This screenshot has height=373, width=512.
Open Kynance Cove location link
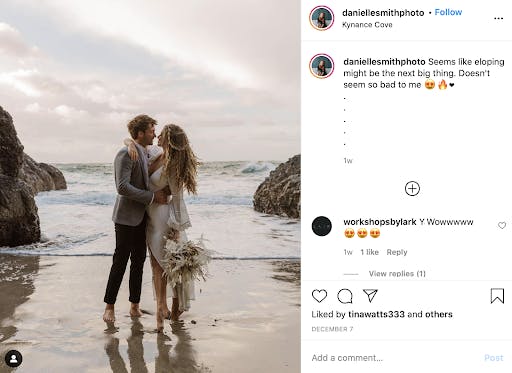pyautogui.click(x=367, y=25)
